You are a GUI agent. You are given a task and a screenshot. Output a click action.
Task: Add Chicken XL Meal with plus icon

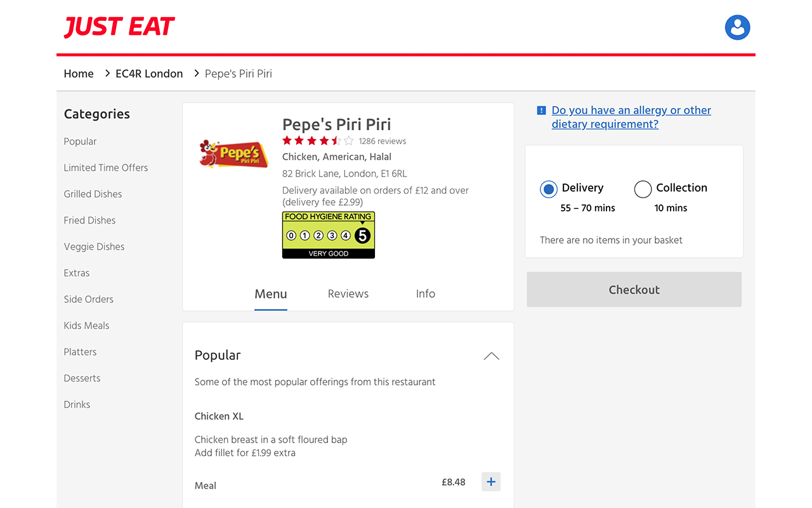point(491,482)
